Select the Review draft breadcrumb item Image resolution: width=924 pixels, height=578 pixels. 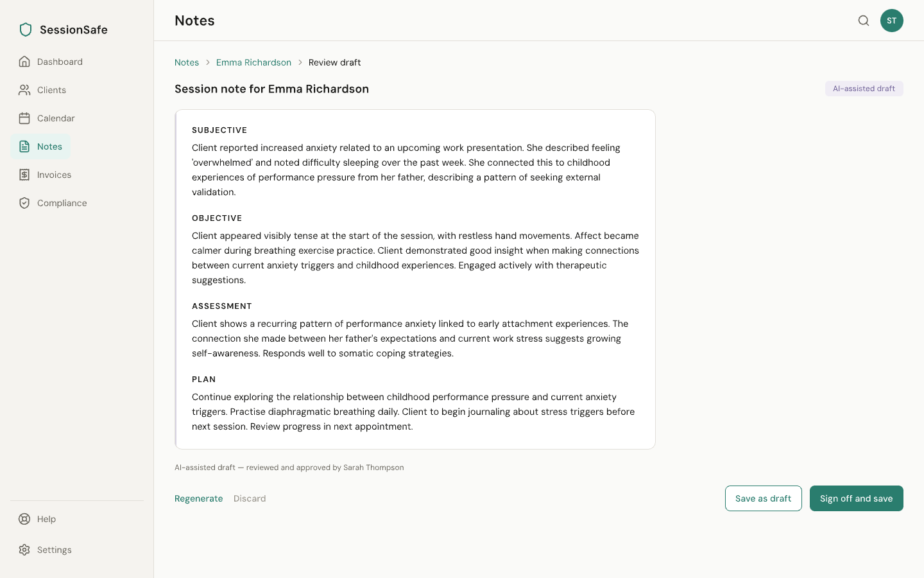point(334,62)
